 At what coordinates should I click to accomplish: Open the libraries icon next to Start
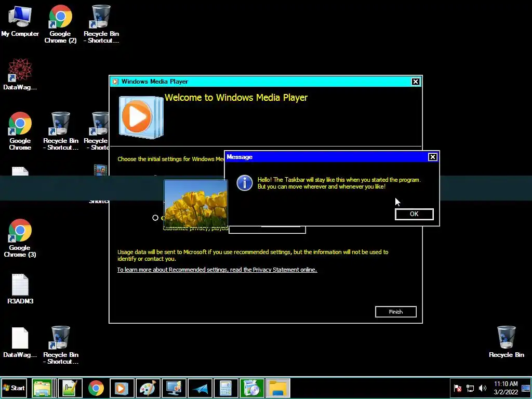click(x=42, y=388)
